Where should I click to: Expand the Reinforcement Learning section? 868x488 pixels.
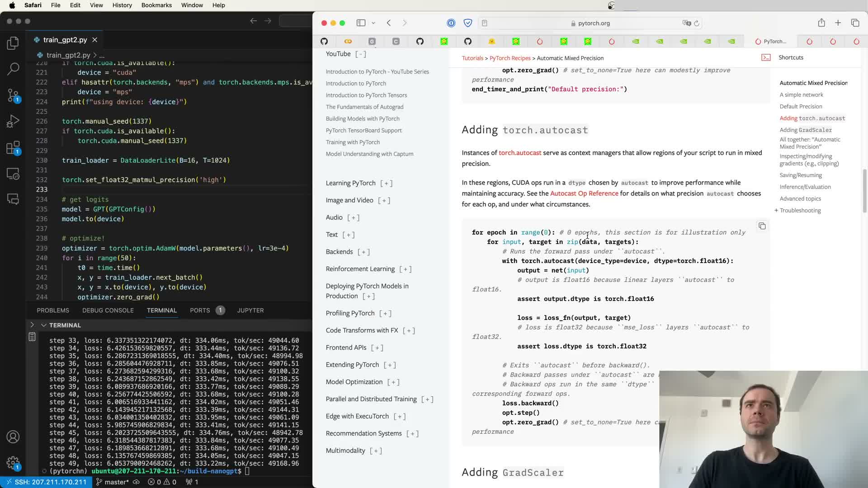(x=405, y=269)
